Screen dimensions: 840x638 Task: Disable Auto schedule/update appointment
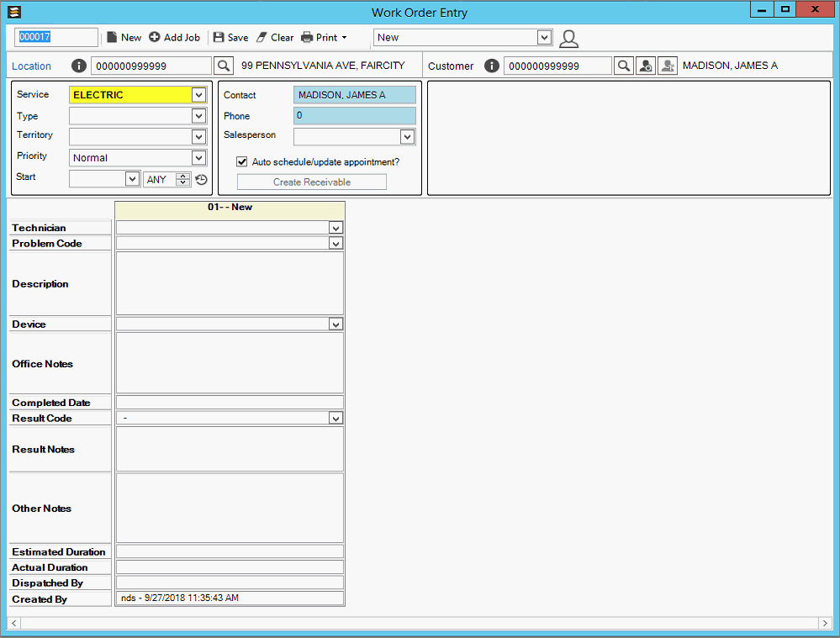242,161
